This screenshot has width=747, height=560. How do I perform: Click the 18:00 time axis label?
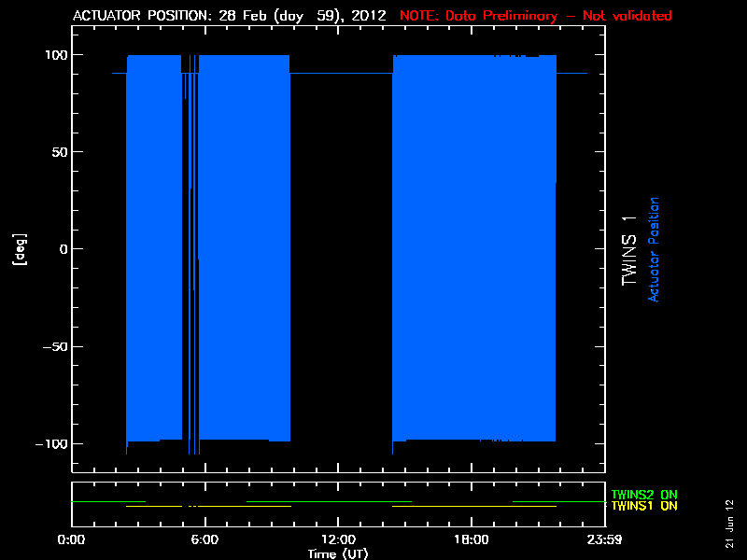[472, 539]
